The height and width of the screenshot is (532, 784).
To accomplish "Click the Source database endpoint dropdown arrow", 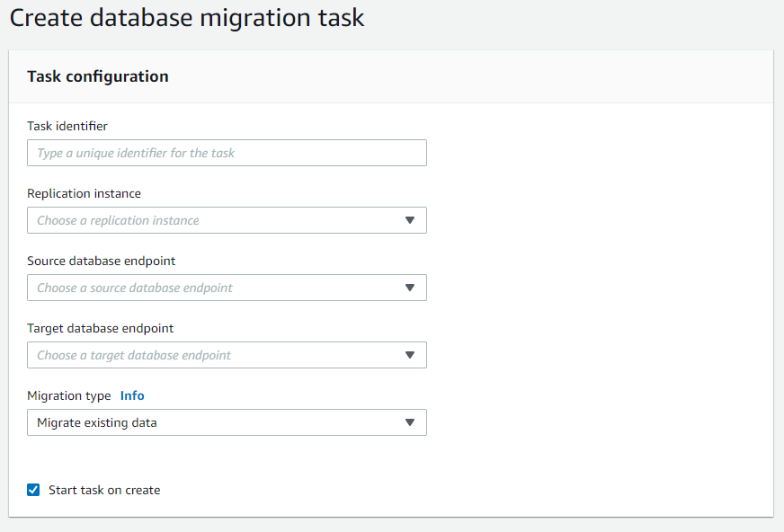I will 409,288.
